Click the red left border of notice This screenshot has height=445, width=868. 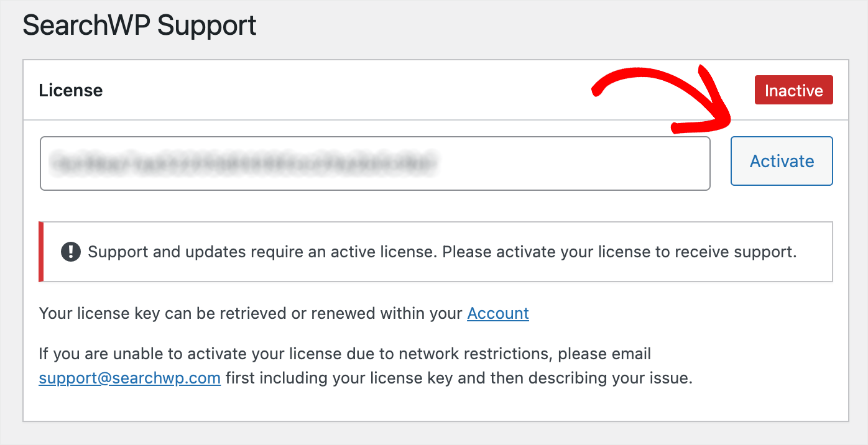tap(41, 252)
